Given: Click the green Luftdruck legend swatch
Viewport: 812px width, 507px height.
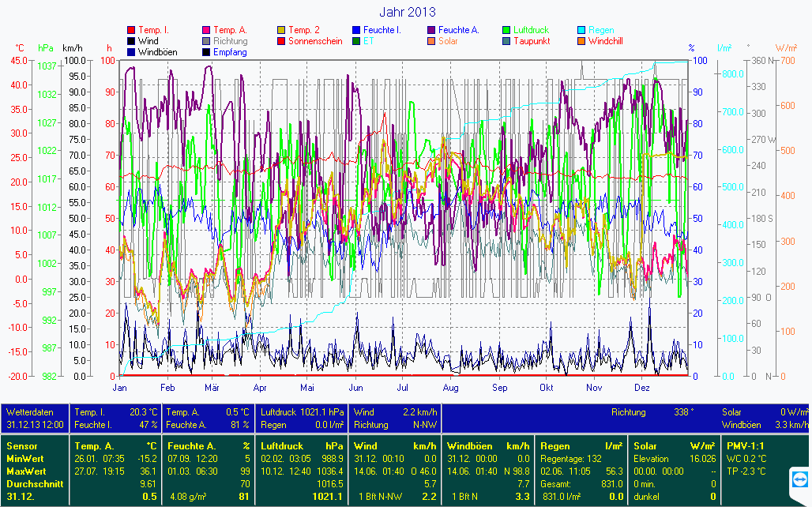Looking at the screenshot, I should 506,30.
